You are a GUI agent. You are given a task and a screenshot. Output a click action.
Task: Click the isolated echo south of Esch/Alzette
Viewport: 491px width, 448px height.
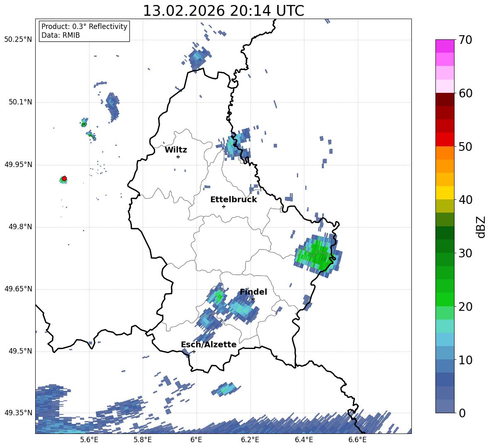(x=226, y=389)
